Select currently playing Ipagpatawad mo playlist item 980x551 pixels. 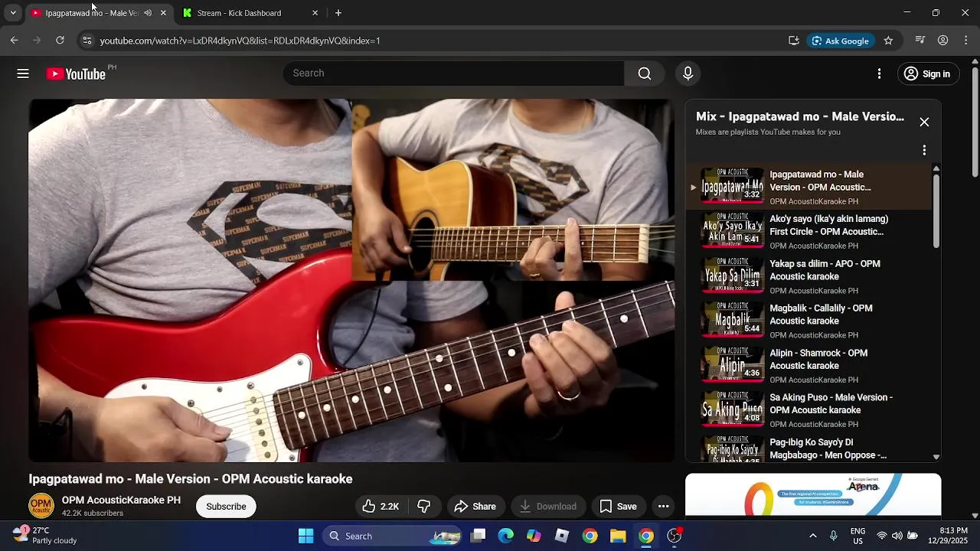coord(808,187)
